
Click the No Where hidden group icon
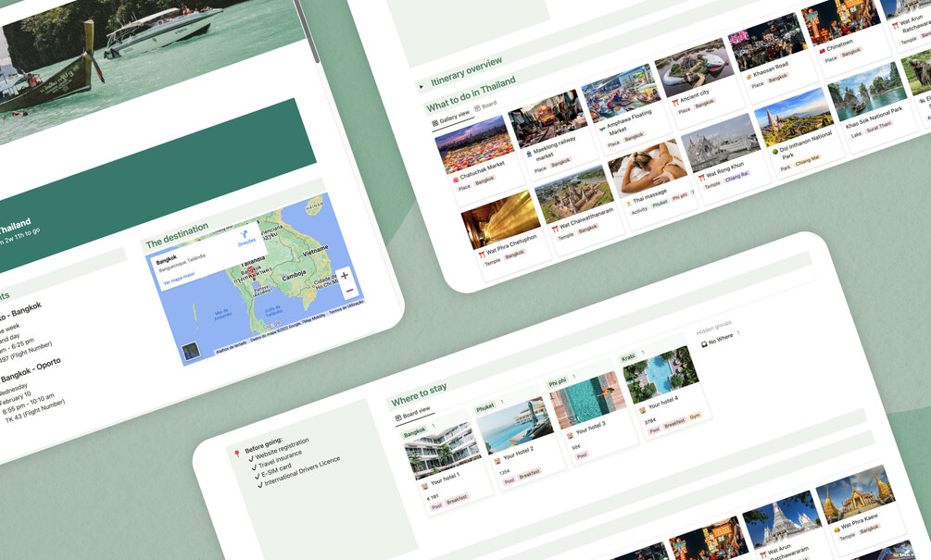click(704, 343)
